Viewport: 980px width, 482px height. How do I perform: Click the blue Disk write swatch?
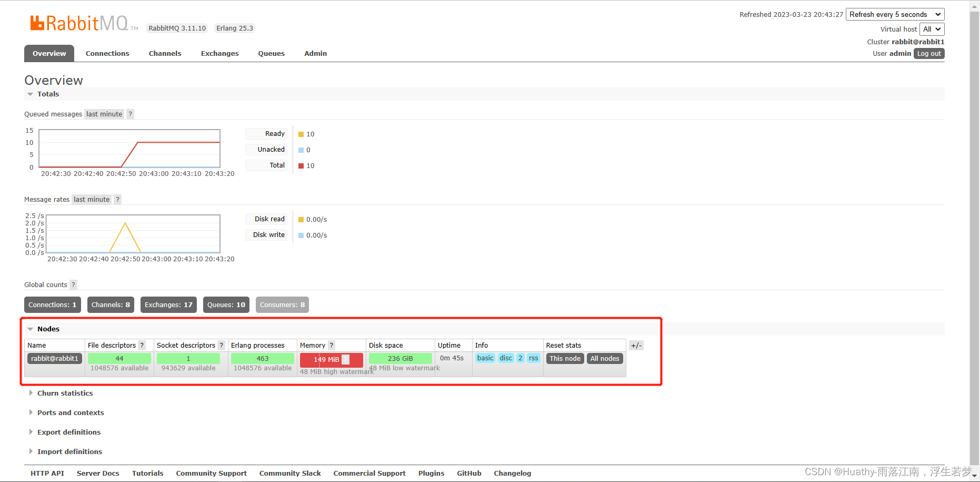301,235
